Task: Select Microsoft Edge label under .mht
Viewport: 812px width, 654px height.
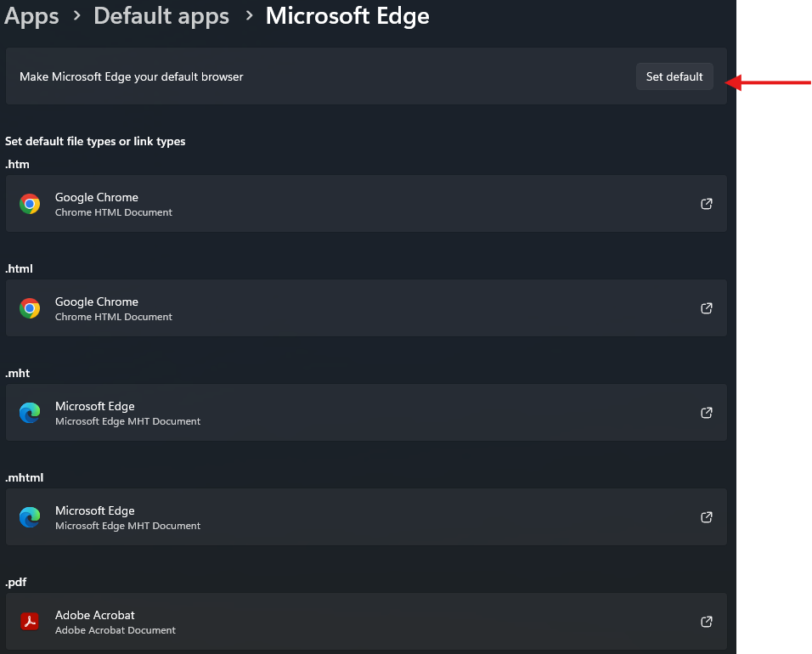Action: 95,406
